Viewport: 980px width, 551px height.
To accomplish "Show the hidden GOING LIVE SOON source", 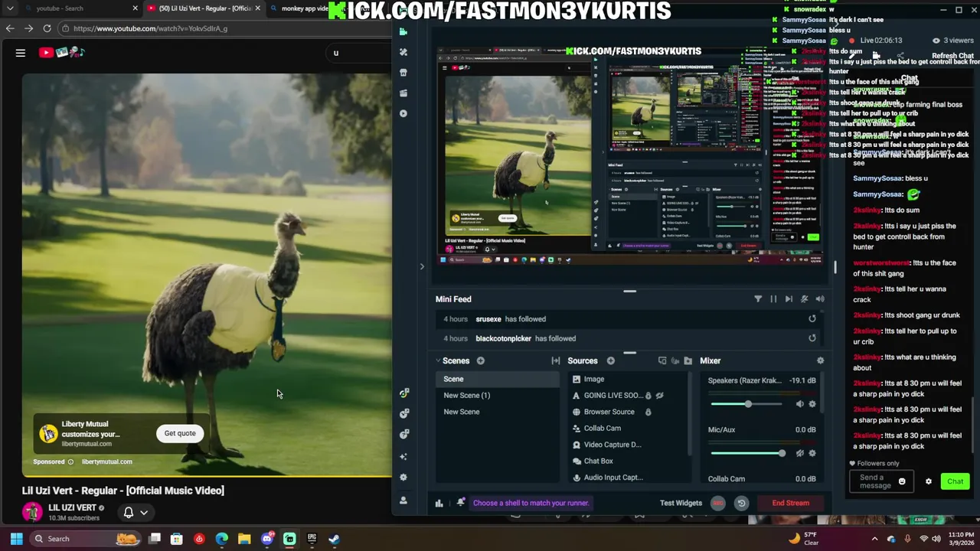I will click(x=659, y=396).
